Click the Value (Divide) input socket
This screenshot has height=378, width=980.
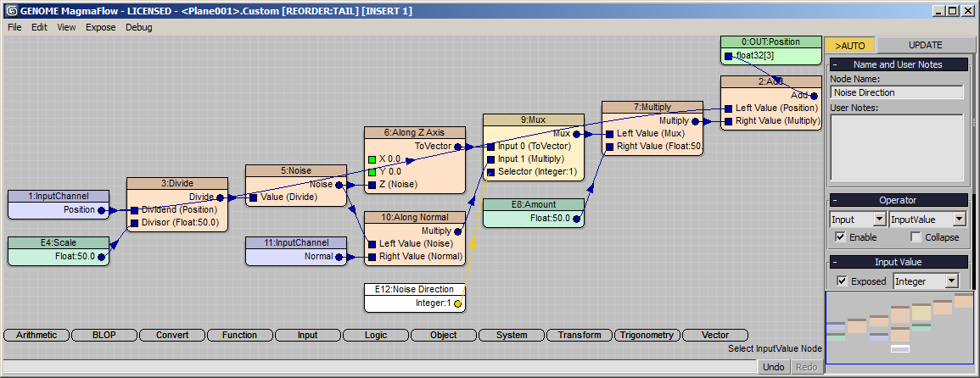tap(253, 197)
